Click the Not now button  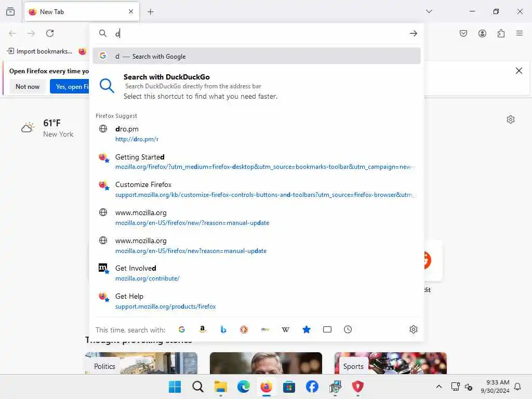(28, 87)
